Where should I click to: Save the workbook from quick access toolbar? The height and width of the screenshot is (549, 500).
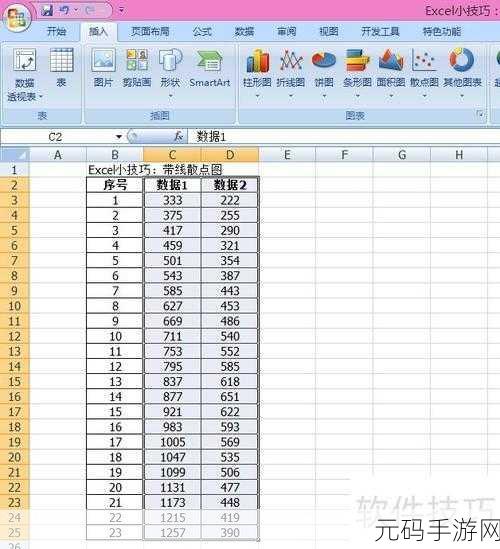click(x=47, y=11)
